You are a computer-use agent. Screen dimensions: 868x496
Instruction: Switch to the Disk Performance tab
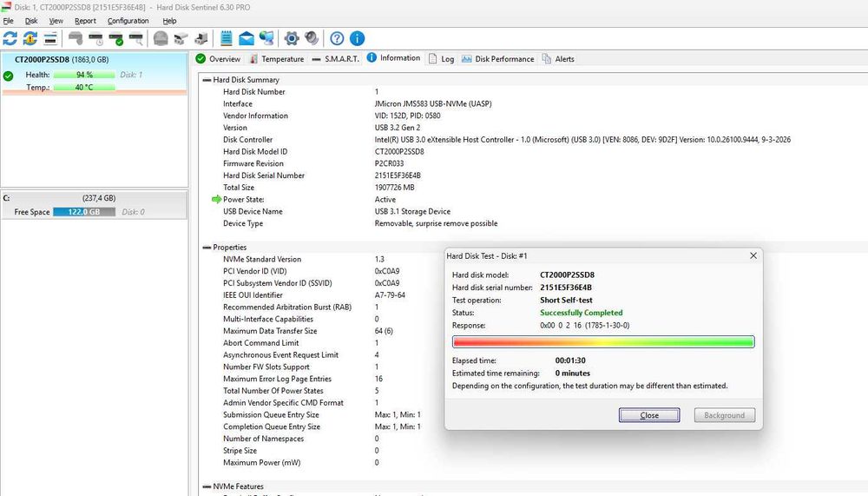(x=497, y=59)
